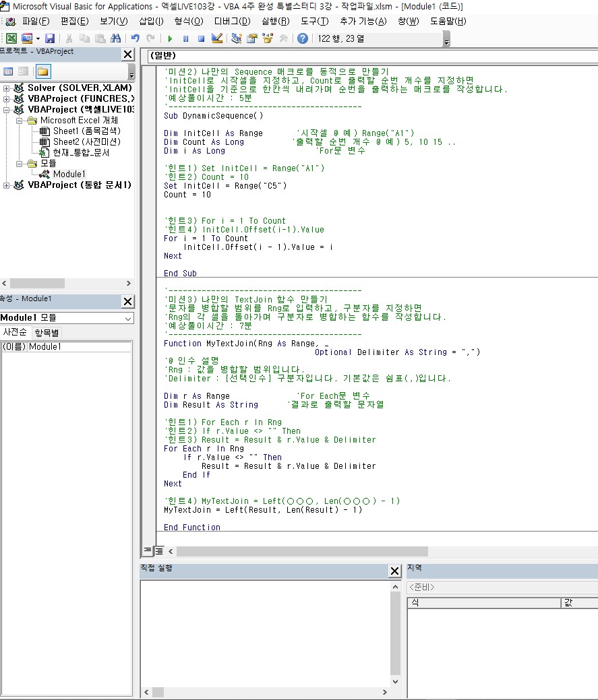The height and width of the screenshot is (700, 598).
Task: Open the 추가 기능(A) menu
Action: pyautogui.click(x=363, y=21)
